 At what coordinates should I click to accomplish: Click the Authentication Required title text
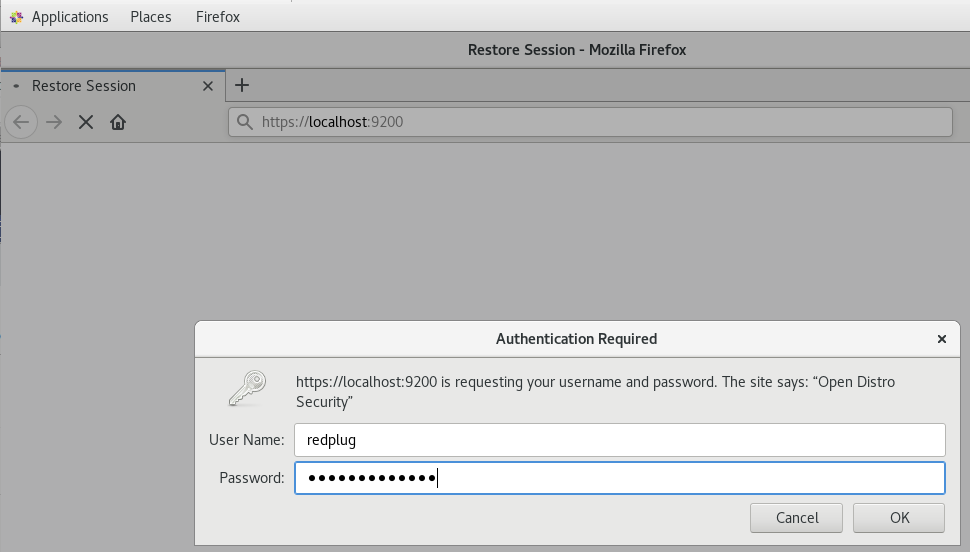tap(577, 339)
